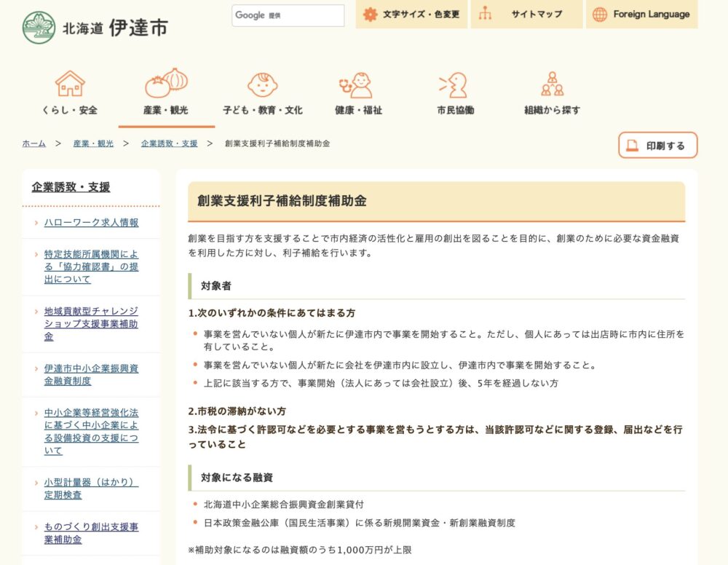Go to ホーム in the breadcrumb
Screen dimensions: 728x565
pyautogui.click(x=33, y=143)
